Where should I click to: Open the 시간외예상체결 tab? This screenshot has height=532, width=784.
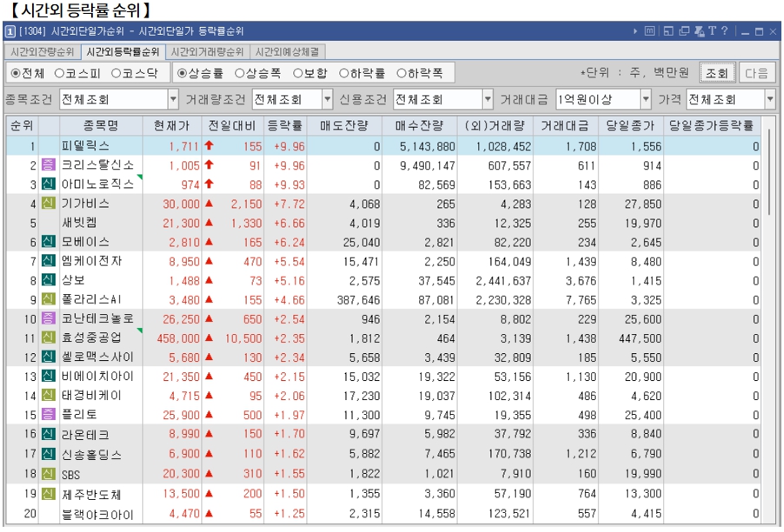click(286, 51)
